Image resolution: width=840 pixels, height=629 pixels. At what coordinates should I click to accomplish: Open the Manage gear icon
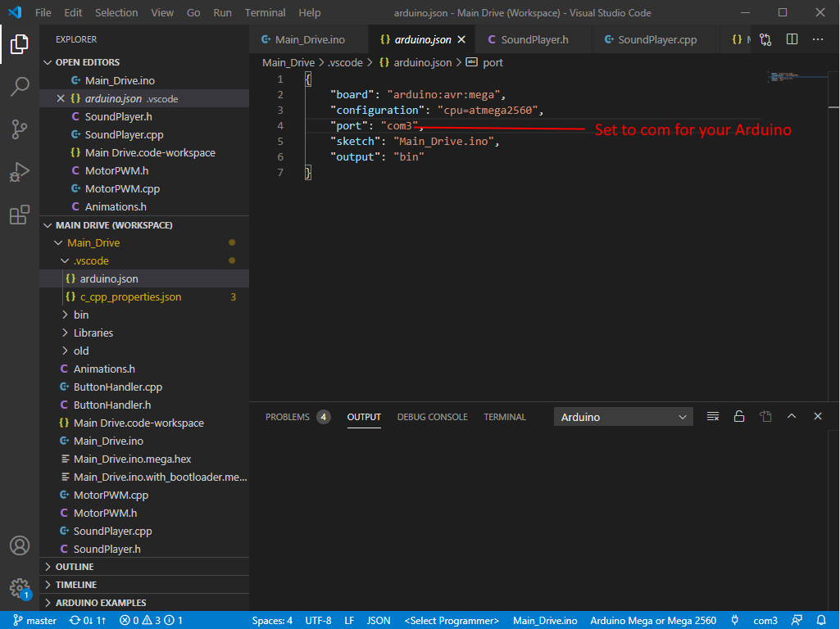20,588
